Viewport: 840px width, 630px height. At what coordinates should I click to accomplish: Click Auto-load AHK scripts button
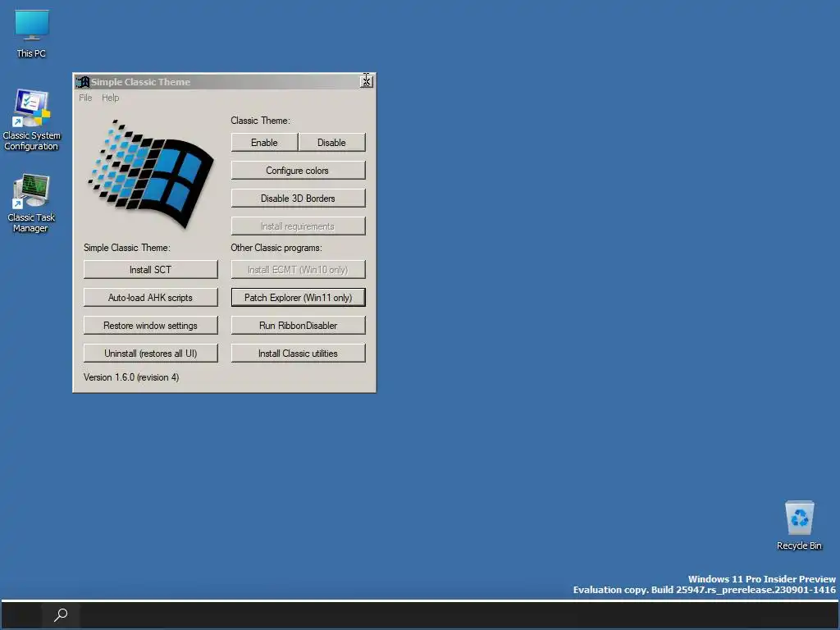point(151,297)
